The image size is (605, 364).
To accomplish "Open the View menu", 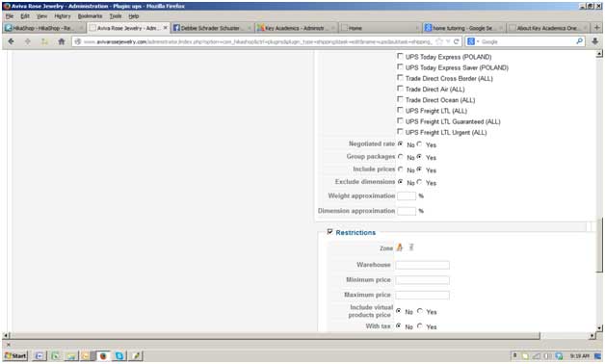I will 41,16.
